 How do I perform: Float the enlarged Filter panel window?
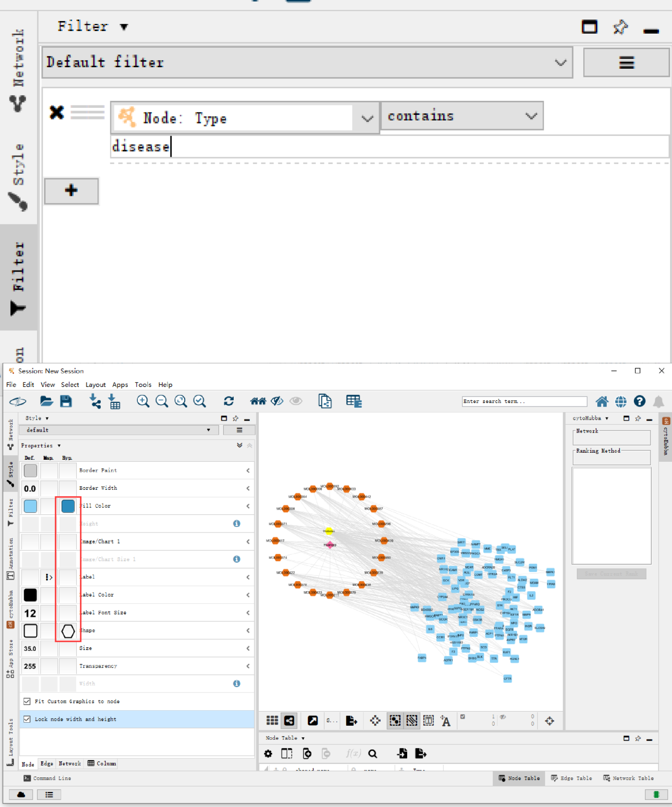point(589,27)
